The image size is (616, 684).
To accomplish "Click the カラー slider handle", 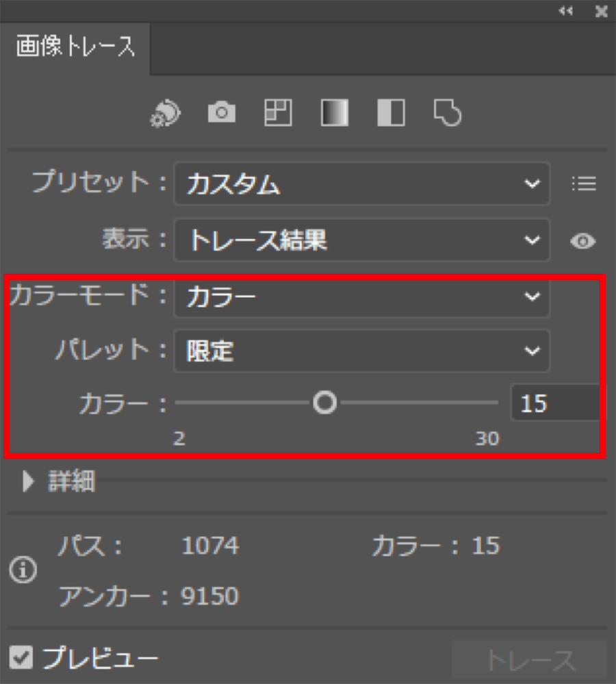I will tap(325, 403).
